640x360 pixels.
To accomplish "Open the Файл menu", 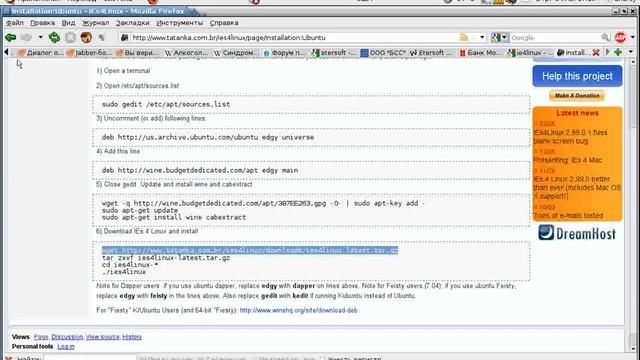I will point(15,23).
